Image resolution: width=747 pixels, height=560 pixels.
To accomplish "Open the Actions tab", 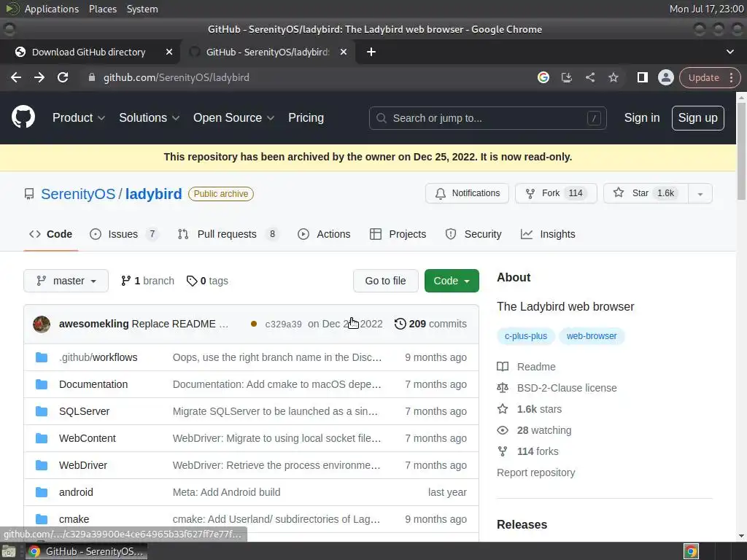I will coord(324,234).
